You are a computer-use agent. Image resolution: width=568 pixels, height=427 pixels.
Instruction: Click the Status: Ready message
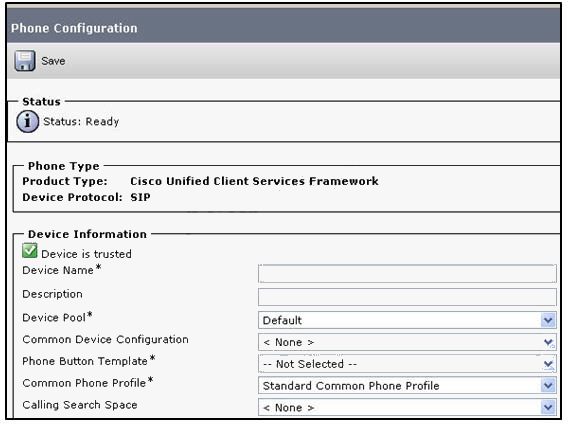point(81,121)
